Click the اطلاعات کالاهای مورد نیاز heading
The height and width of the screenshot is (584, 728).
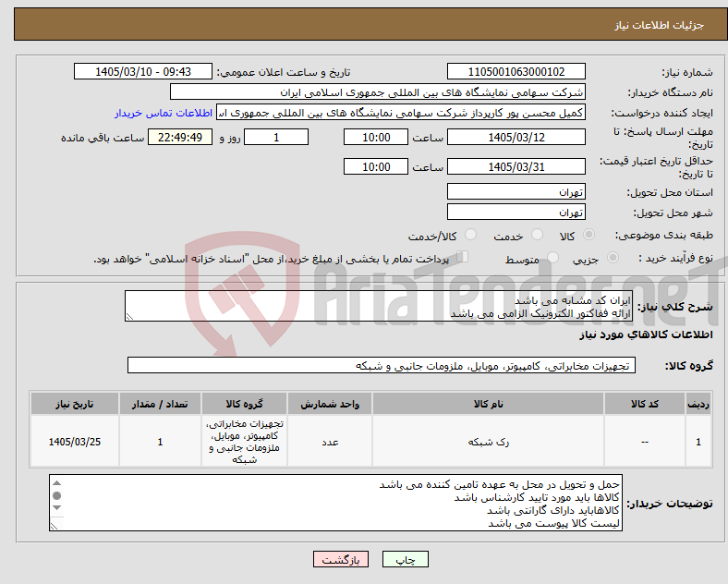pos(646,335)
